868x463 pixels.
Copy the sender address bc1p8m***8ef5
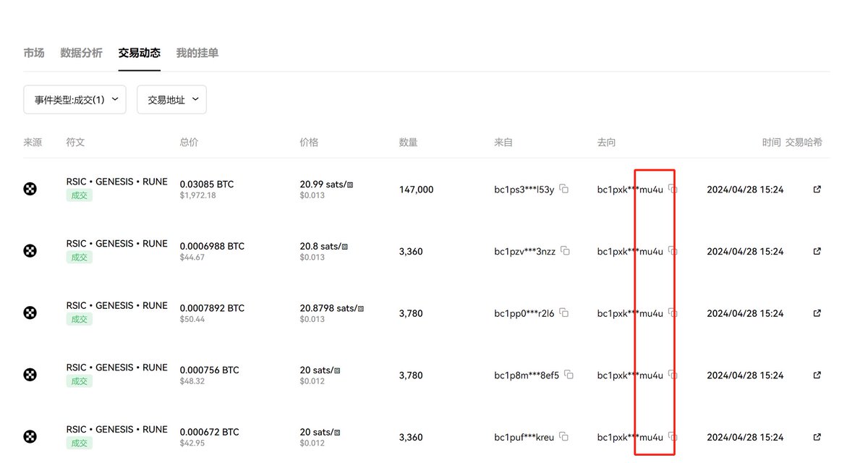(x=569, y=375)
